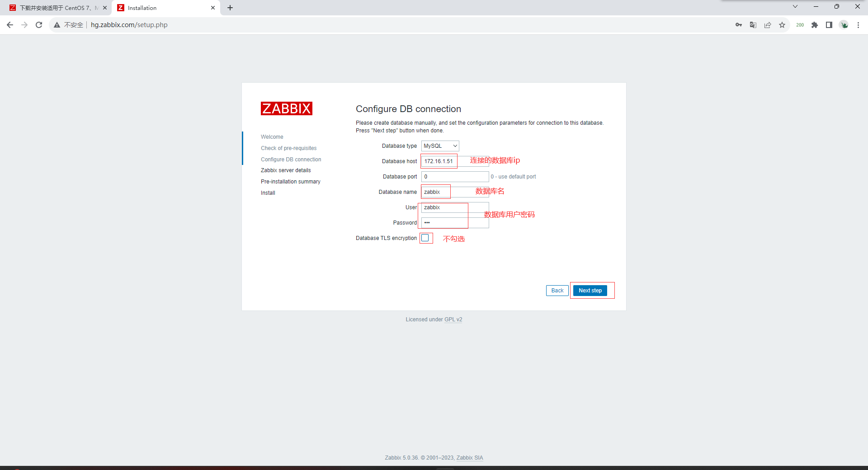Screen dimensions: 868x470
Task: Switch to the Installation tab
Action: [x=165, y=8]
